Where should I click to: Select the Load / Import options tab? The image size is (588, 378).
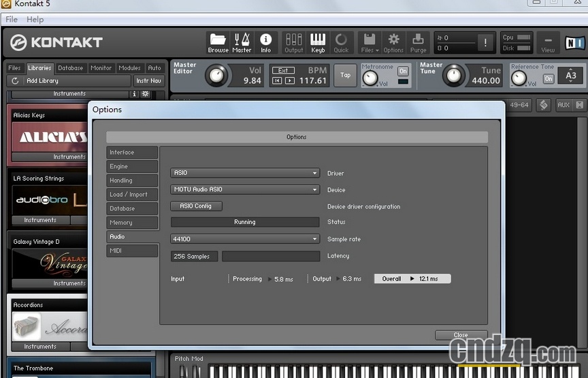pos(132,194)
